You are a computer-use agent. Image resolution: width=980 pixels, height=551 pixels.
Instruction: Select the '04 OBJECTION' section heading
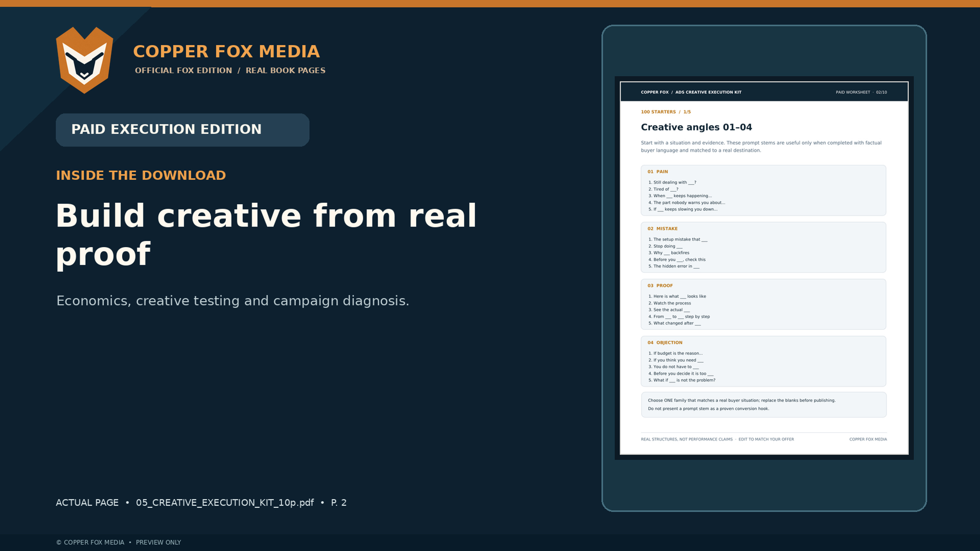(665, 343)
